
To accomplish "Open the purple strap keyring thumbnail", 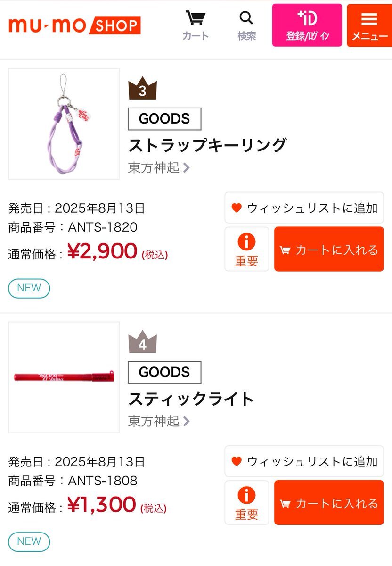I will (64, 124).
